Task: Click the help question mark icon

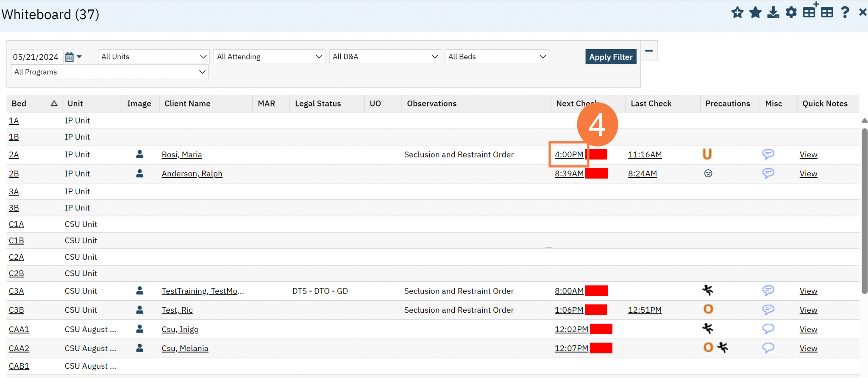Action: tap(845, 13)
